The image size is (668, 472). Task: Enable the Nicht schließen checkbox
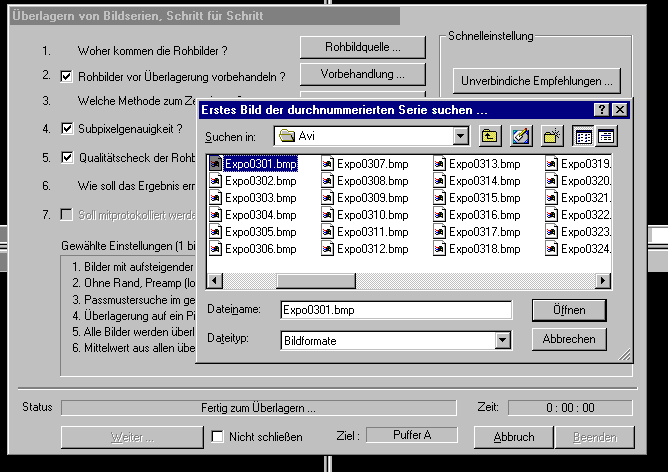218,437
